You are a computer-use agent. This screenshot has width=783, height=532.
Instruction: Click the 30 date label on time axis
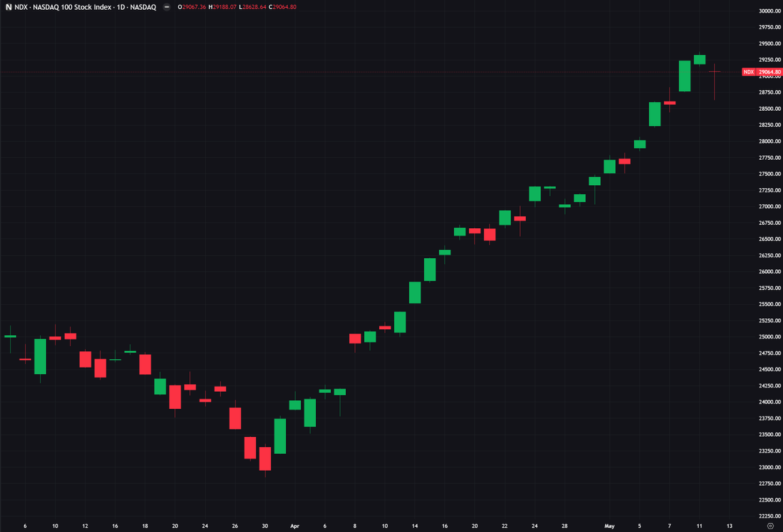click(x=265, y=525)
